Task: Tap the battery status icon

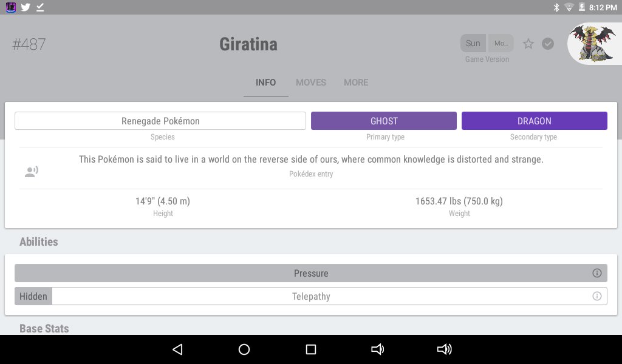Action: 581,7
